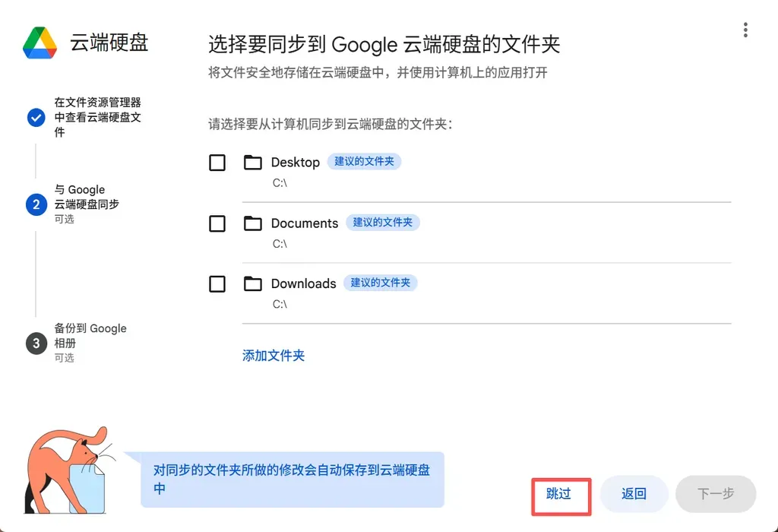This screenshot has width=778, height=532.
Task: Select the 备份到 Google 相册 step
Action: 90,336
